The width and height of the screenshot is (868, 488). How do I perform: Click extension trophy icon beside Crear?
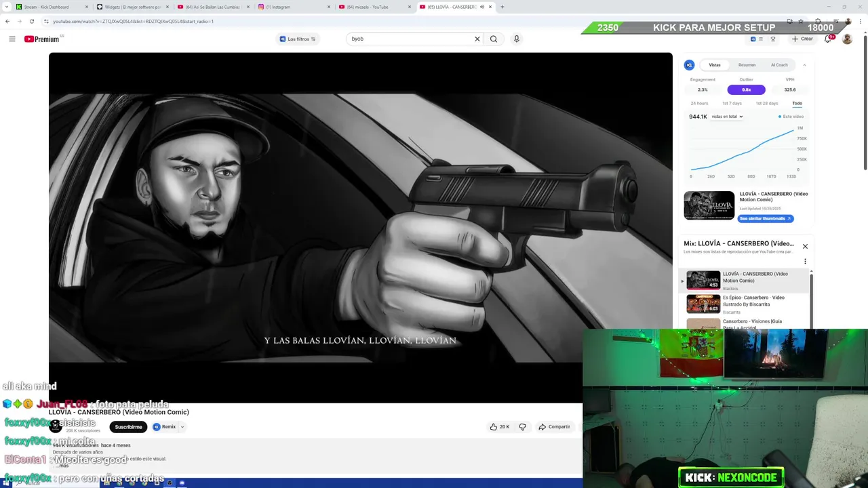click(x=772, y=39)
